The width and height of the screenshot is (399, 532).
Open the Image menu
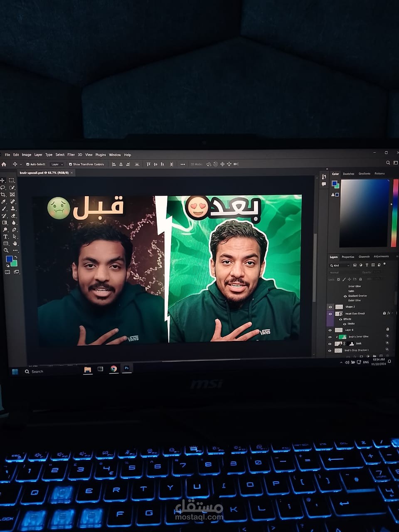tap(27, 155)
